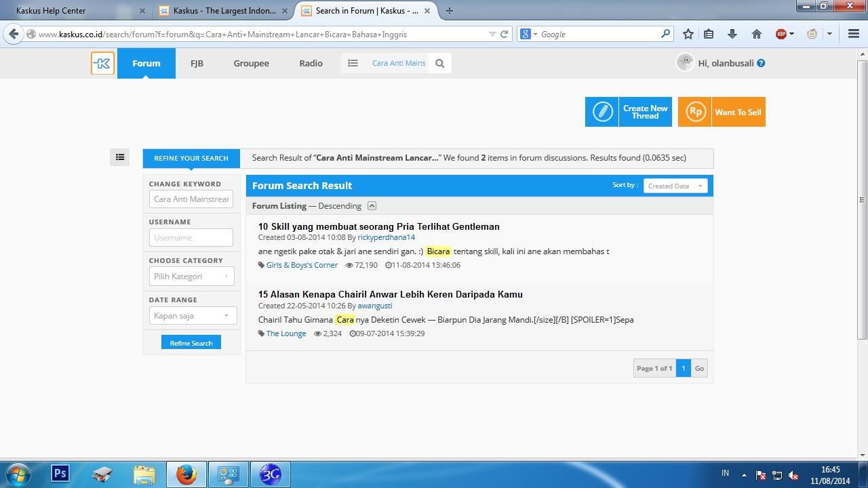
Task: Open the file explorer folder icon in taskbar
Action: (144, 474)
